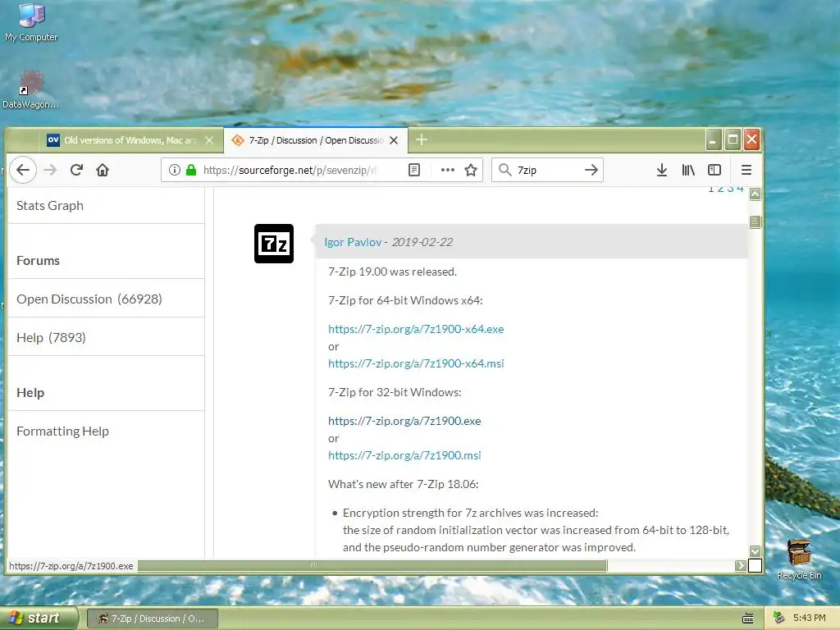Click the horizontal scrollbar thumb
This screenshot has height=630, width=840.
[x=372, y=565]
